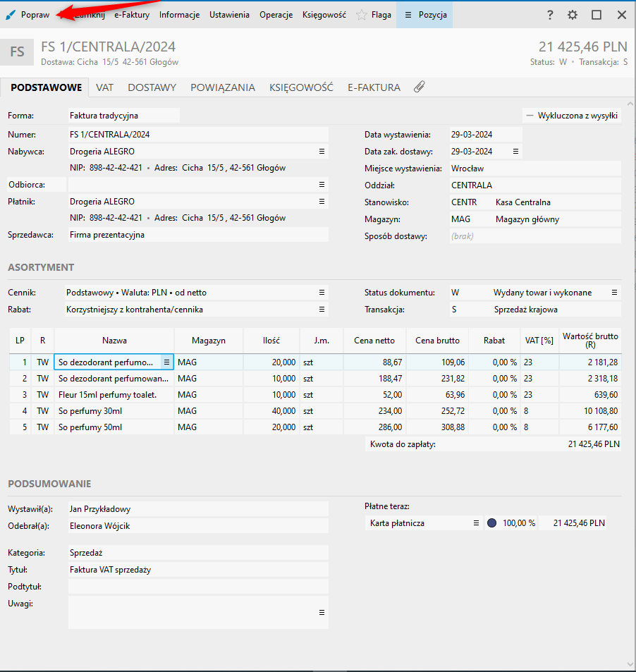This screenshot has height=672, width=636.
Task: Open the Pozycja menu
Action: click(x=424, y=15)
